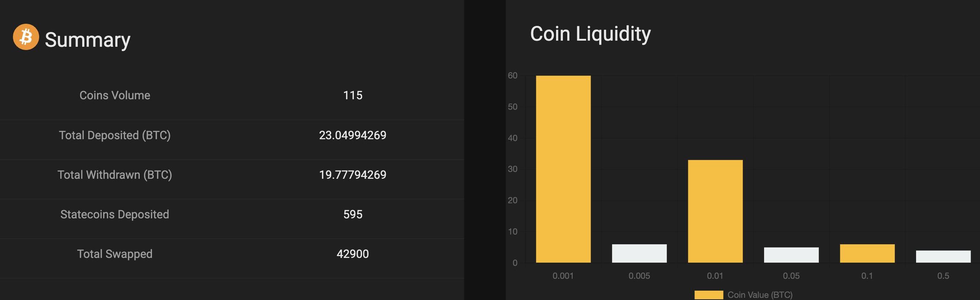Select the Total Deposited (BTC) label
This screenshot has width=980, height=300.
115,135
